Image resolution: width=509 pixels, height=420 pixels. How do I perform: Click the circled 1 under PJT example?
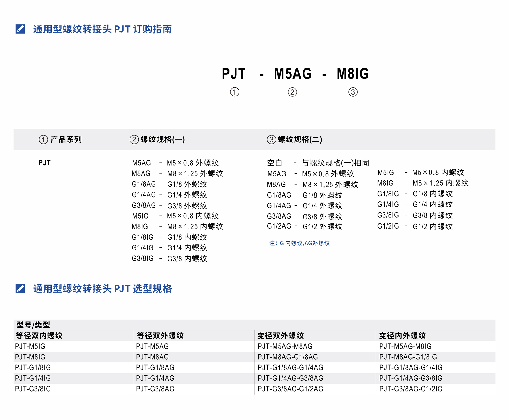[235, 92]
